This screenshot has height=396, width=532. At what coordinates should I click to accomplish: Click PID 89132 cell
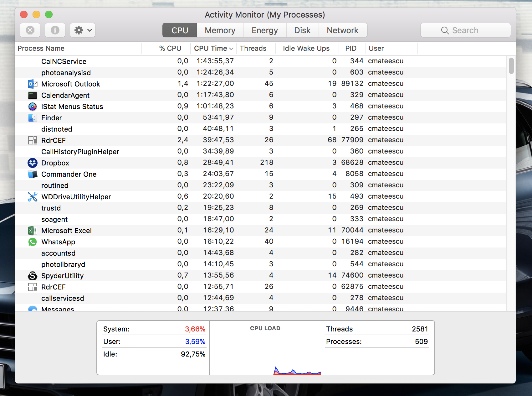352,84
